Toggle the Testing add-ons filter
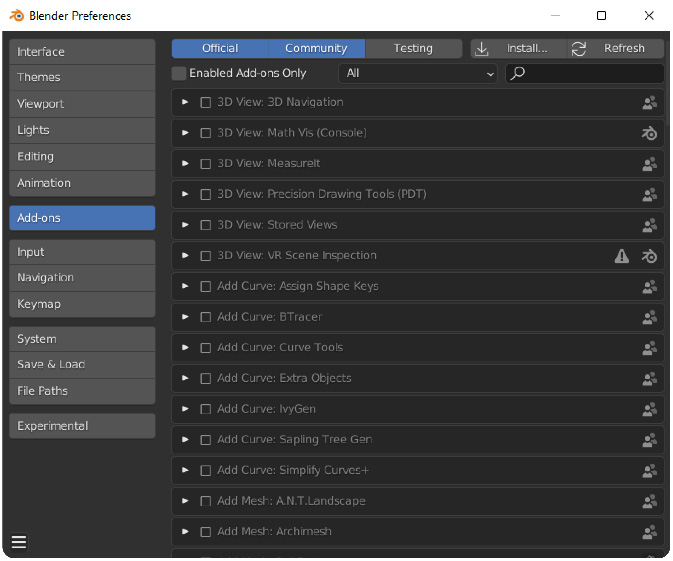The image size is (673, 561). coord(413,49)
